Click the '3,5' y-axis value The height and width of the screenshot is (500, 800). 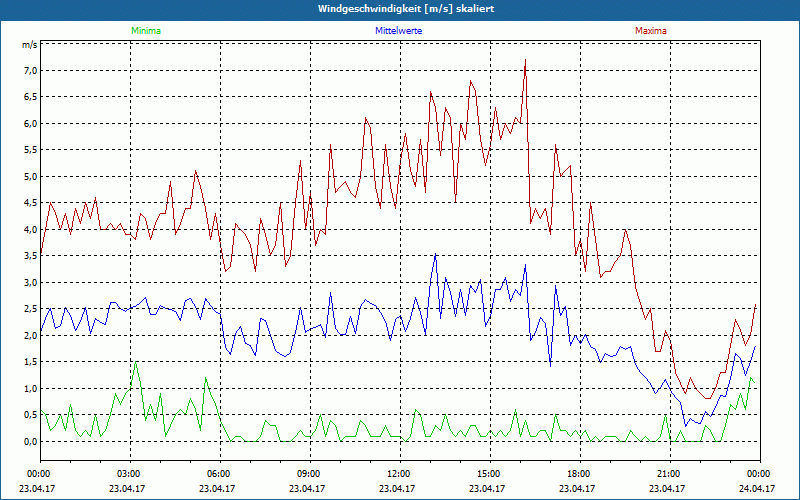coord(30,256)
